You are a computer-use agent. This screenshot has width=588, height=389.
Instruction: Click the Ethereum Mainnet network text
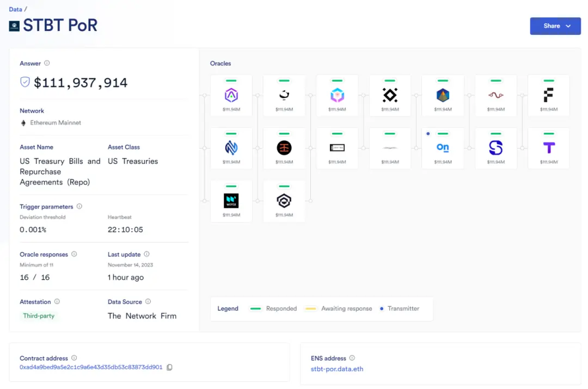click(x=56, y=122)
